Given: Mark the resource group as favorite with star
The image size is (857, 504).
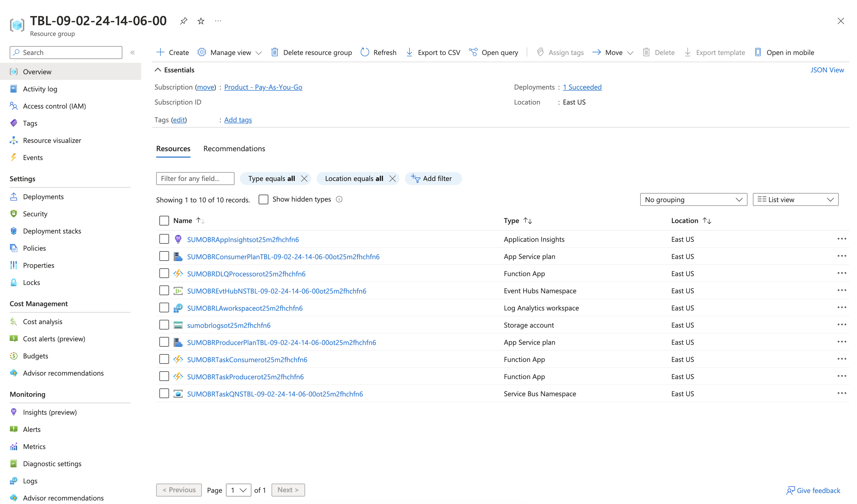Looking at the screenshot, I should tap(201, 21).
